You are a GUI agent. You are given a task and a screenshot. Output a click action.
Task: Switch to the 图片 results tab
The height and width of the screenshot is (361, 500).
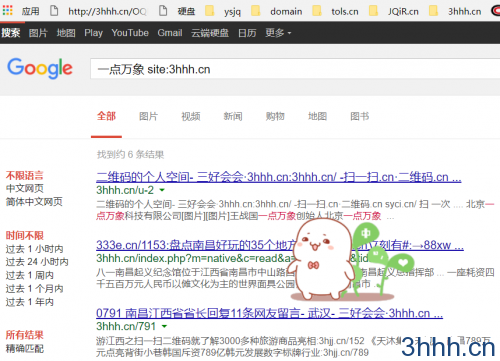point(148,116)
